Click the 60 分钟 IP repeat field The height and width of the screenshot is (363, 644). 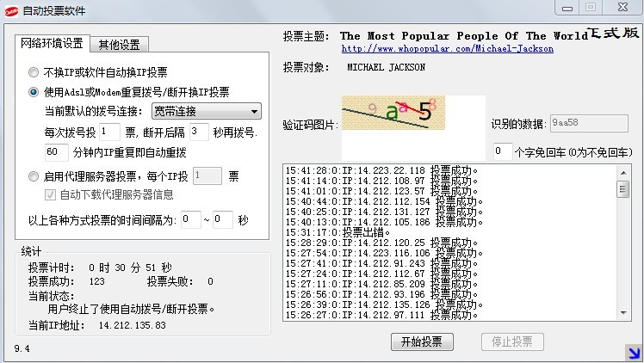tap(56, 152)
